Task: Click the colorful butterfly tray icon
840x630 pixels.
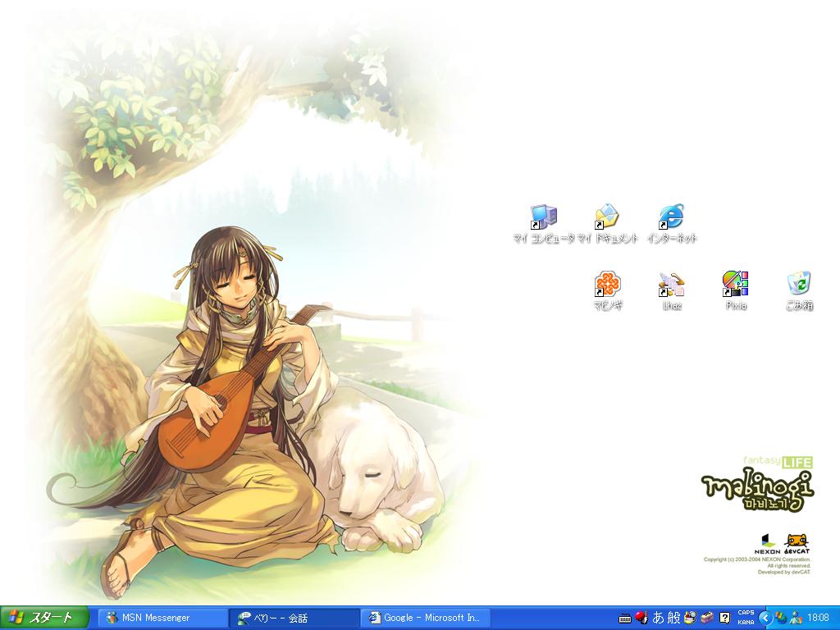Action: pos(781,618)
